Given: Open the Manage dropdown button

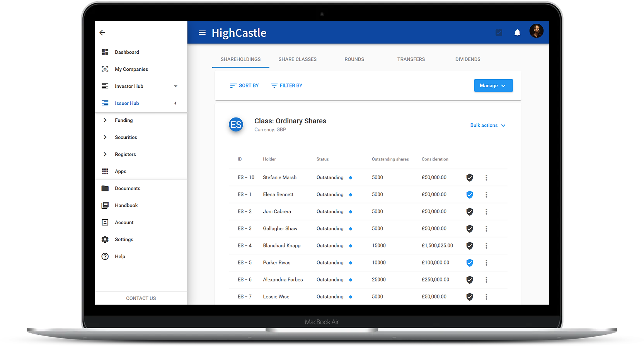Looking at the screenshot, I should pos(493,85).
